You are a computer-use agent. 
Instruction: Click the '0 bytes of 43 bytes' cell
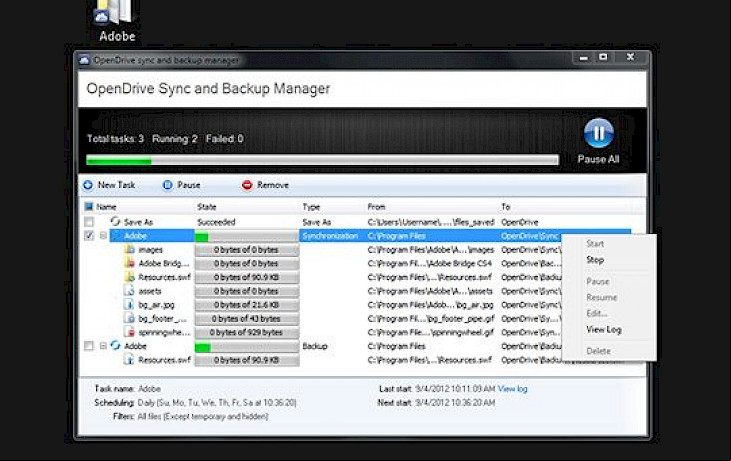click(247, 318)
